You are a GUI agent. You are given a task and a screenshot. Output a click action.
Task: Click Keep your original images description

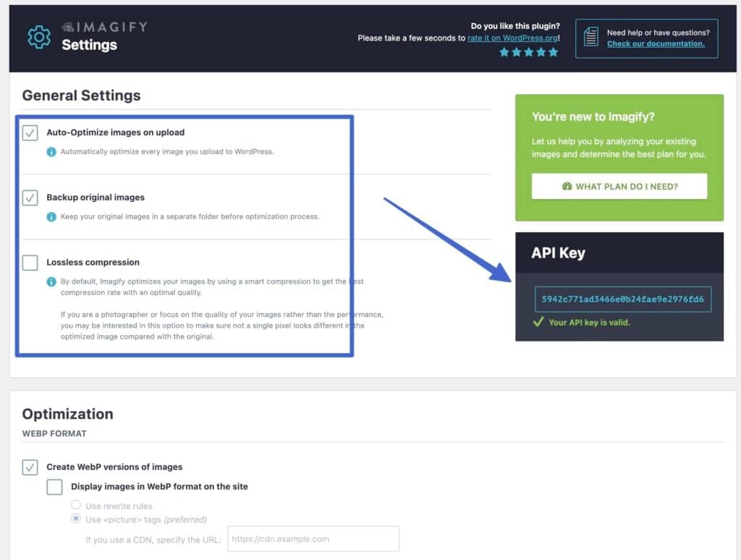point(190,216)
